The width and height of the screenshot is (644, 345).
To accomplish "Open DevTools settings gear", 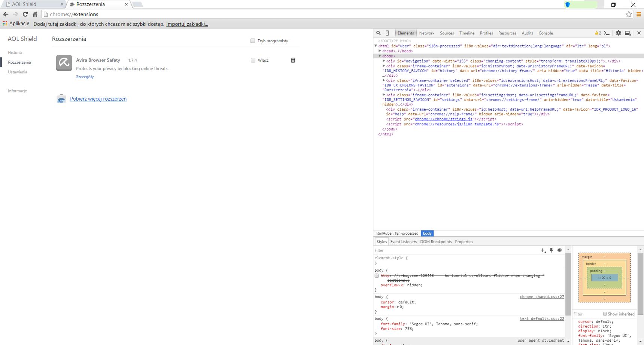I will click(x=619, y=33).
